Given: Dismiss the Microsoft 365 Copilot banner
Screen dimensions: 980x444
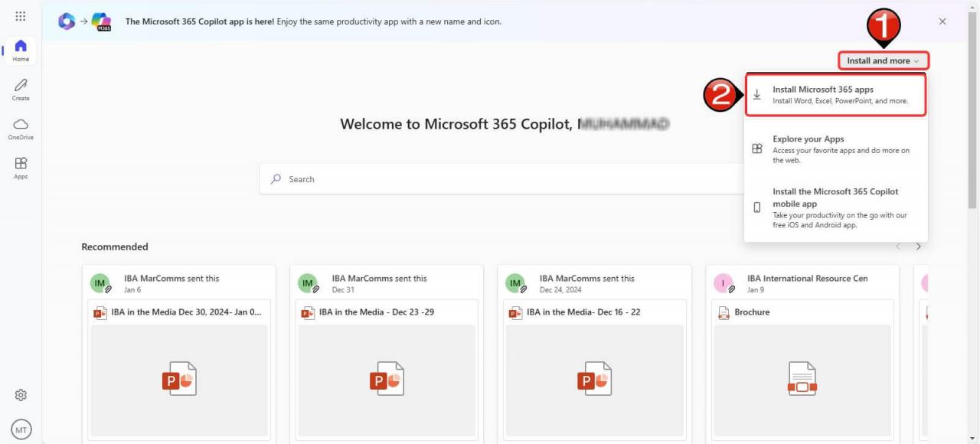Looking at the screenshot, I should click(x=942, y=21).
